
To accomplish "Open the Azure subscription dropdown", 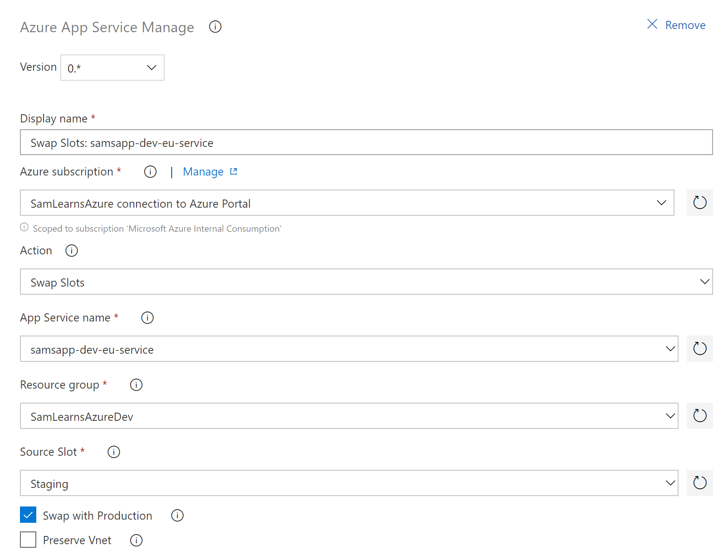I will click(x=347, y=203).
